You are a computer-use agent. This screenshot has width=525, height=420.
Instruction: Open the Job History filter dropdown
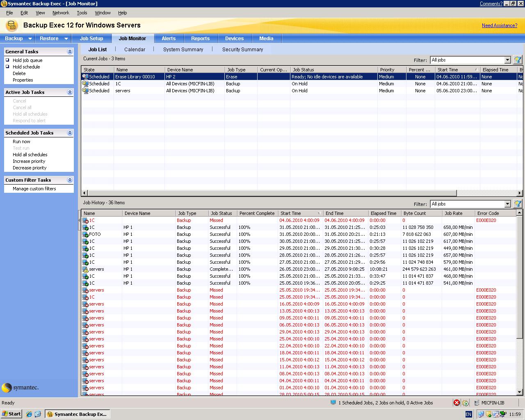[507, 204]
